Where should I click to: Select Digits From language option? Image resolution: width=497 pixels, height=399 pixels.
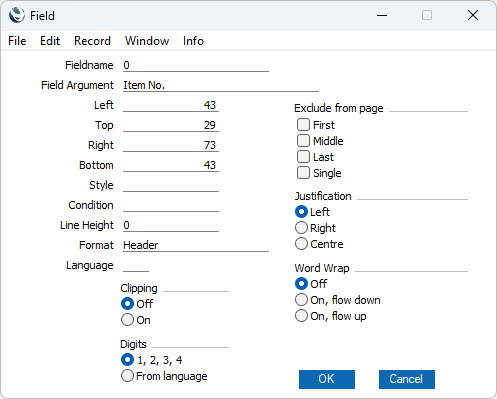click(x=127, y=376)
